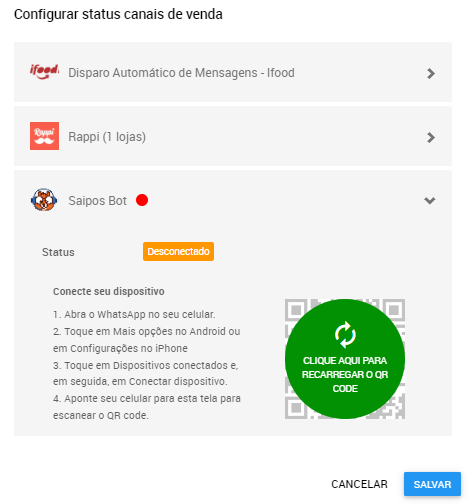Click the circular refresh arrows icon
The width and height of the screenshot is (468, 504).
345,335
